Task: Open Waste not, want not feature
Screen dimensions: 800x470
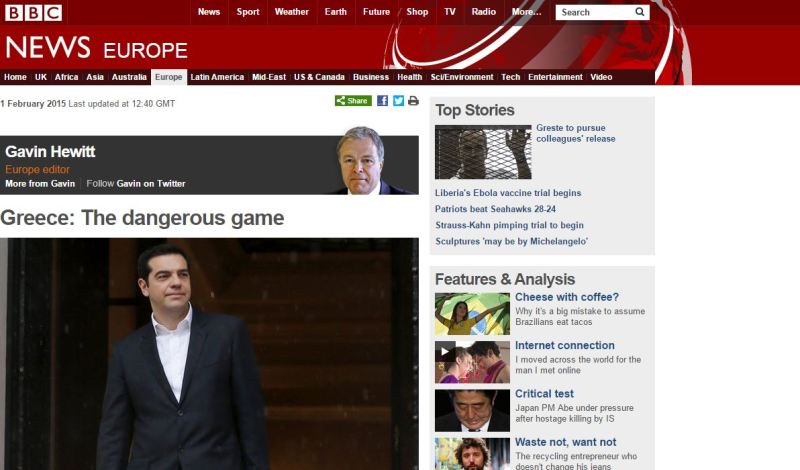Action: click(566, 442)
